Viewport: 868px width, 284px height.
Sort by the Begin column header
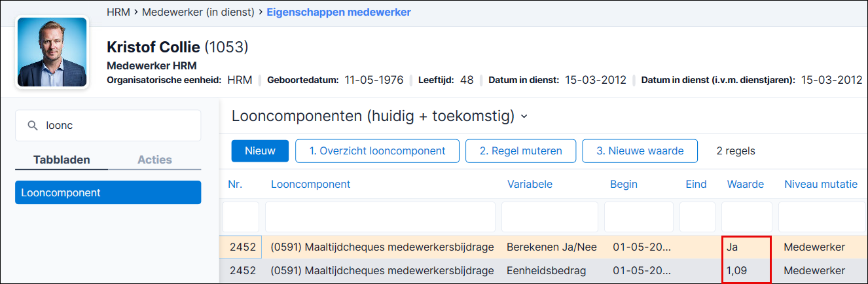click(624, 185)
